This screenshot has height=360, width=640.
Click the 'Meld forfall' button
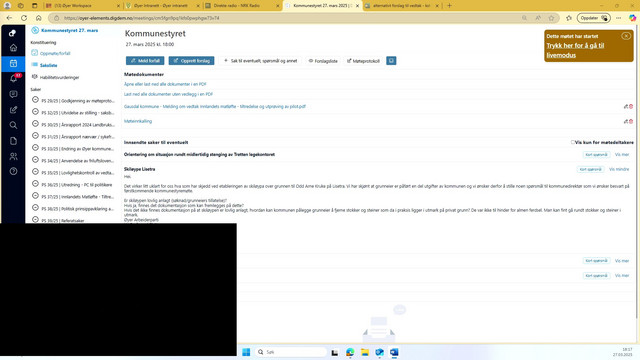(x=145, y=61)
